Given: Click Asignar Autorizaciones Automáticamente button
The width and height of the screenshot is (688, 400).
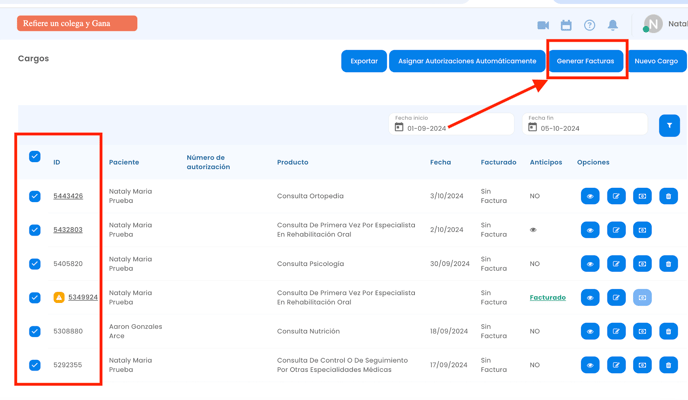Looking at the screenshot, I should tap(467, 61).
